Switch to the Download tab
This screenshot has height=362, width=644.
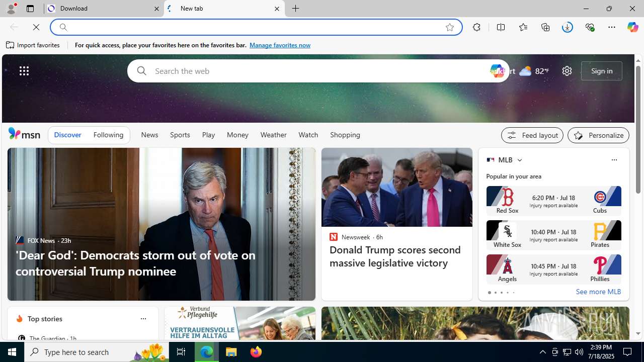coord(104,9)
